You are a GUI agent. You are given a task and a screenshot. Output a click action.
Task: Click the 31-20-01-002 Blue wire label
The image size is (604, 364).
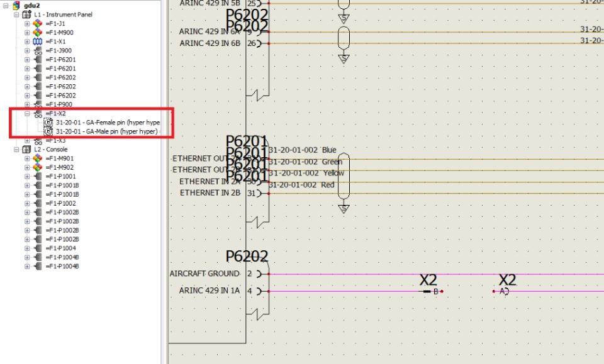pyautogui.click(x=303, y=150)
